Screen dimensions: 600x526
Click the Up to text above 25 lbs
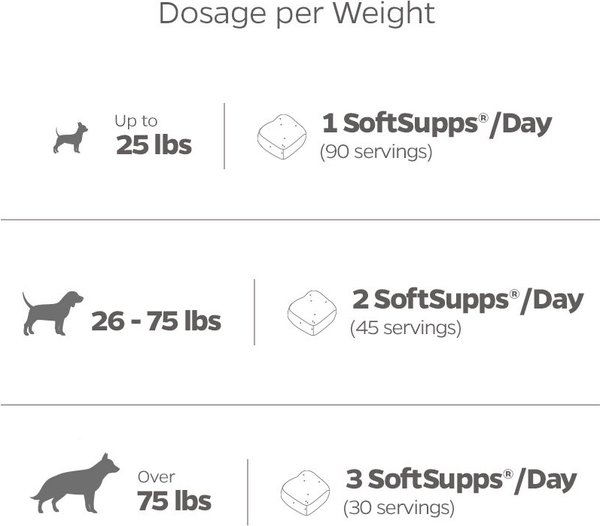pyautogui.click(x=135, y=120)
